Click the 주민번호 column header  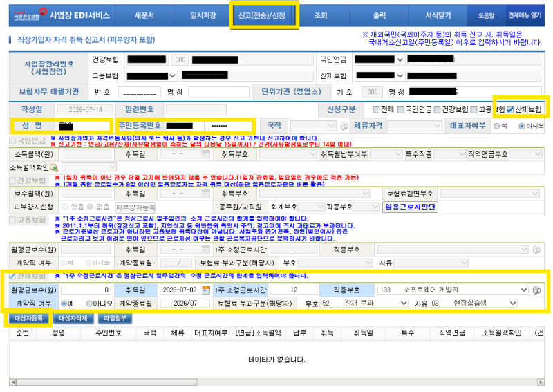tap(109, 333)
